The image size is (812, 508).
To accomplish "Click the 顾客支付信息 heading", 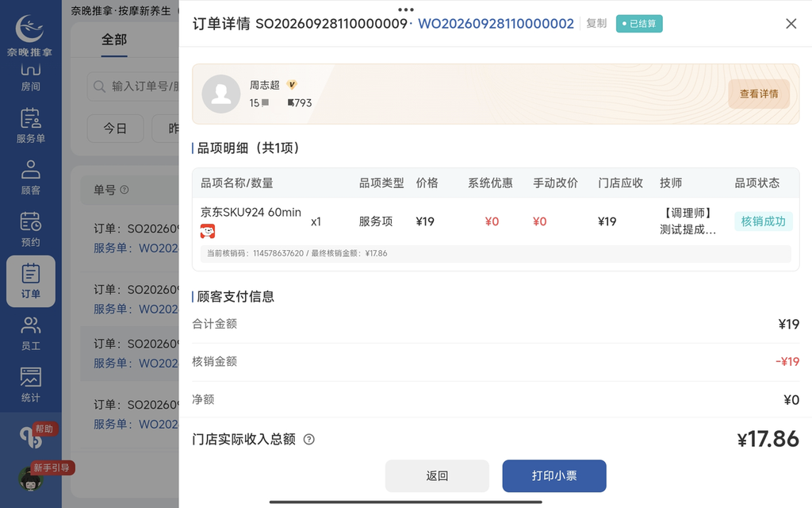I will (x=235, y=297).
